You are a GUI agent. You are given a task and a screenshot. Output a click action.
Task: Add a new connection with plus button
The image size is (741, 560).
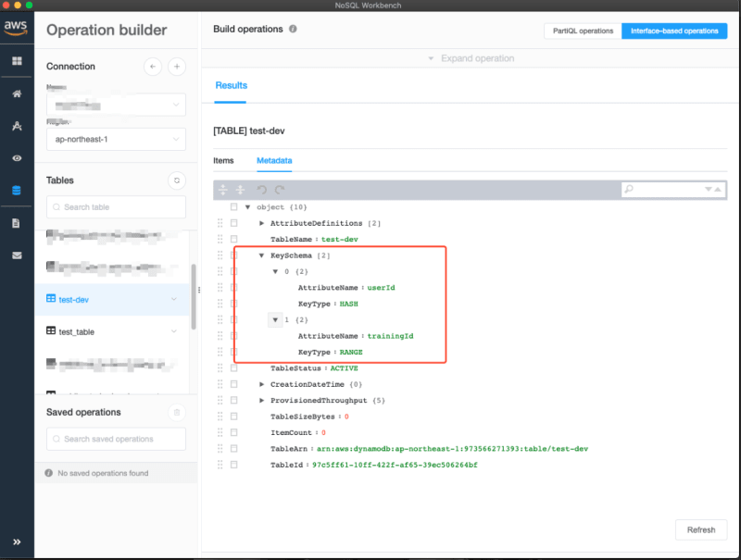177,67
